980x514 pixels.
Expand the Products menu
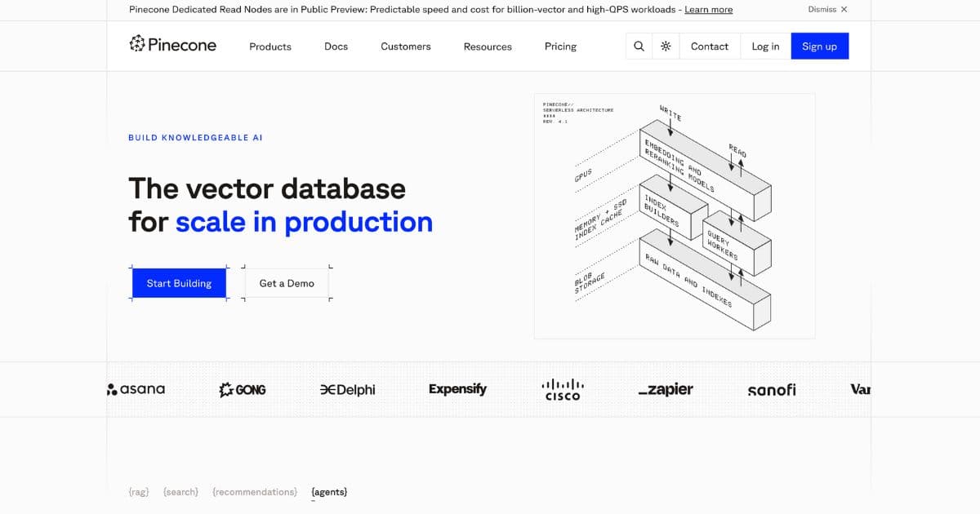coord(270,47)
